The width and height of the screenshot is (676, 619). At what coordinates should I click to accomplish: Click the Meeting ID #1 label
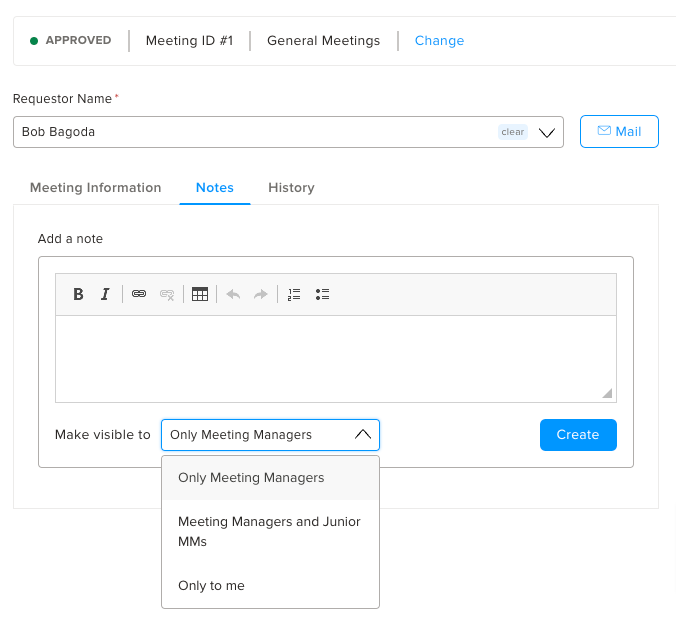(189, 41)
